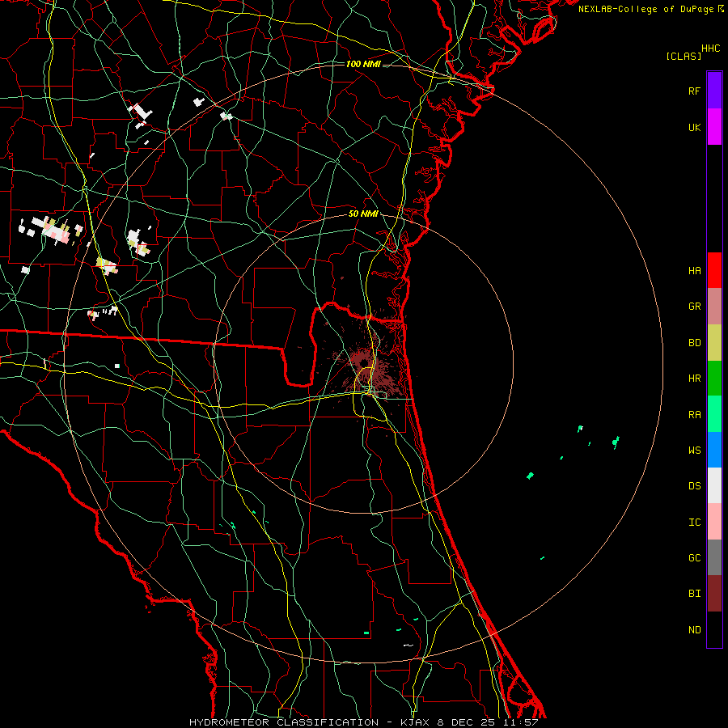Click the '[CLAS]' units label

684,57
